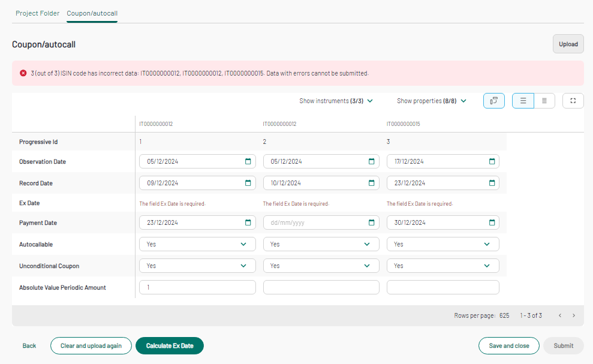The width and height of the screenshot is (593, 364).
Task: Go to next page of rows
Action: pos(574,315)
